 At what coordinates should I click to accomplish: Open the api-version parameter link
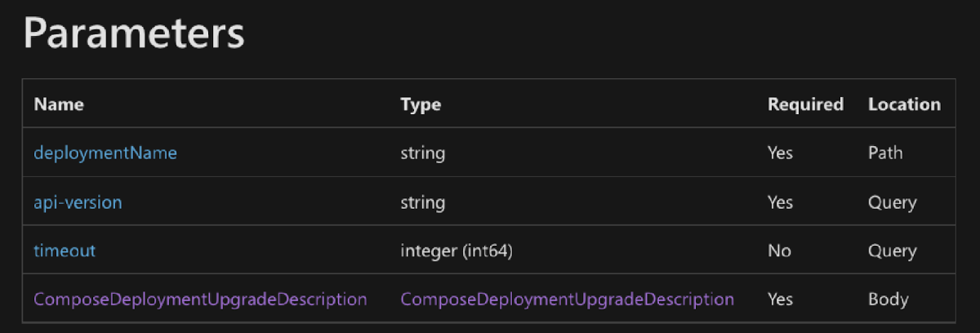tap(78, 202)
